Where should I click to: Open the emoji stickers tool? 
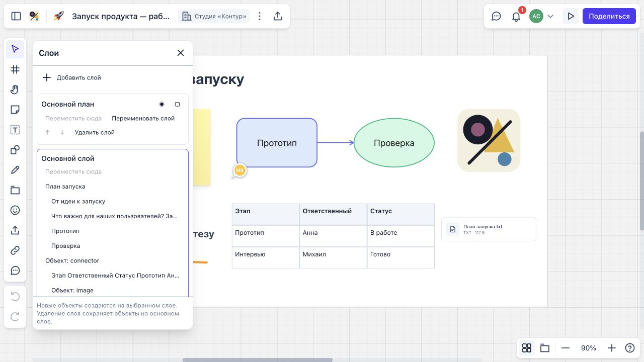15,210
